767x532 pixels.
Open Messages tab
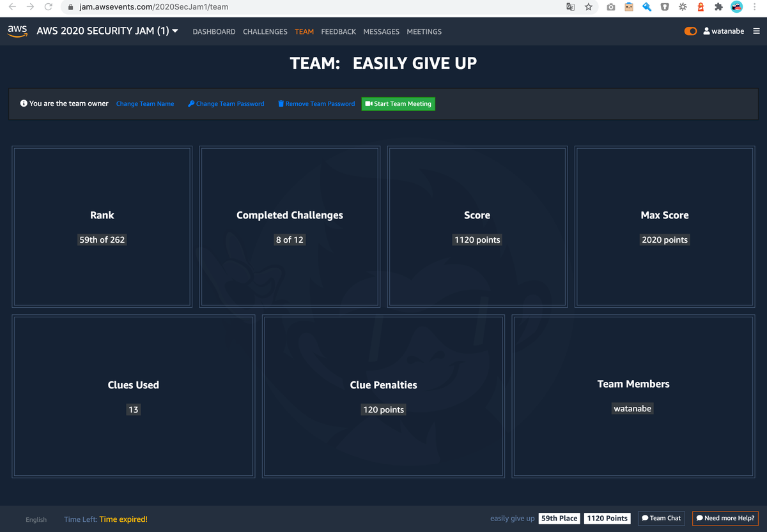click(382, 31)
